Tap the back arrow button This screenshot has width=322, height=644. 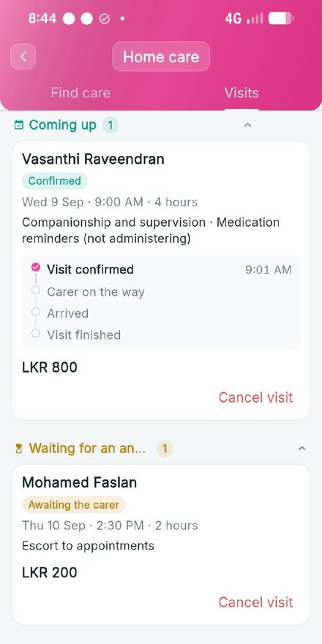(x=23, y=56)
